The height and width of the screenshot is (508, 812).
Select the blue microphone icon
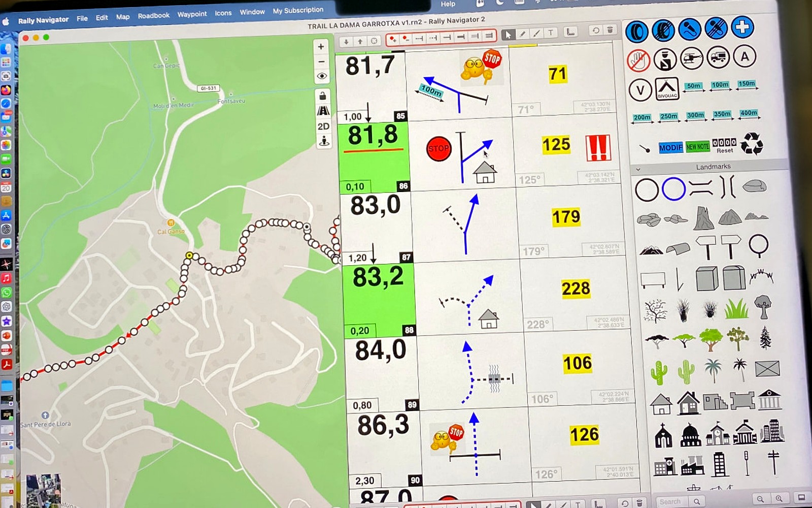[x=689, y=29]
